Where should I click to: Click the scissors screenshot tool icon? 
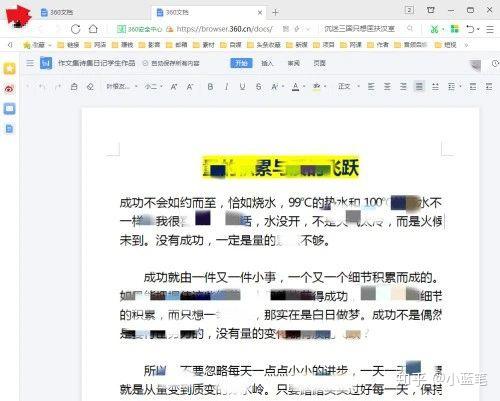pos(434,29)
